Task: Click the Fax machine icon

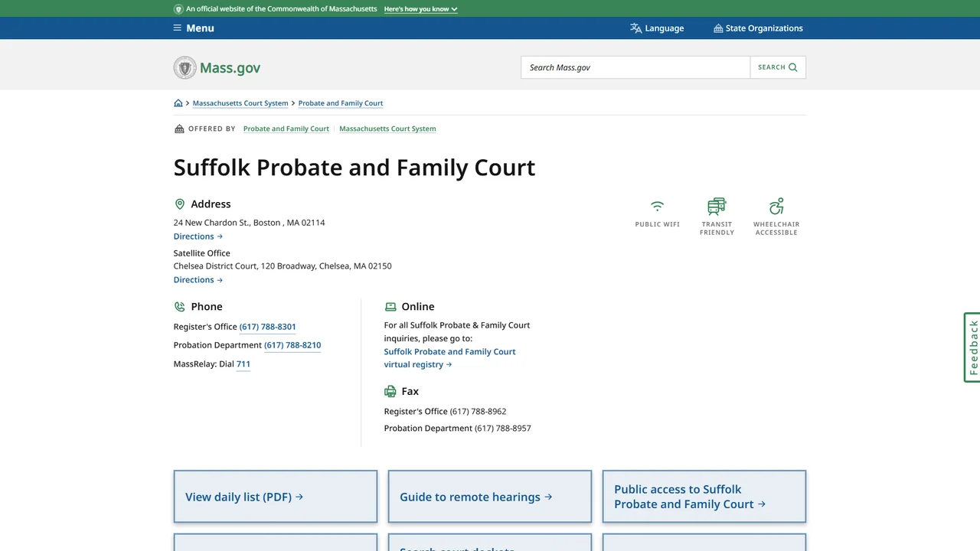Action: click(x=390, y=392)
